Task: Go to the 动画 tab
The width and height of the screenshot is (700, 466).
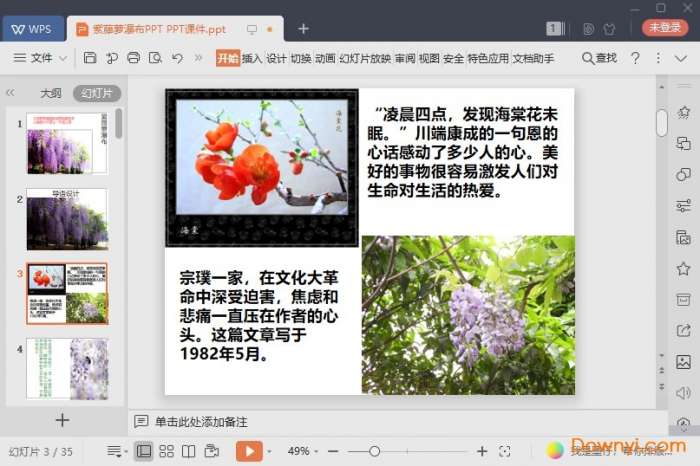Action: [325, 58]
